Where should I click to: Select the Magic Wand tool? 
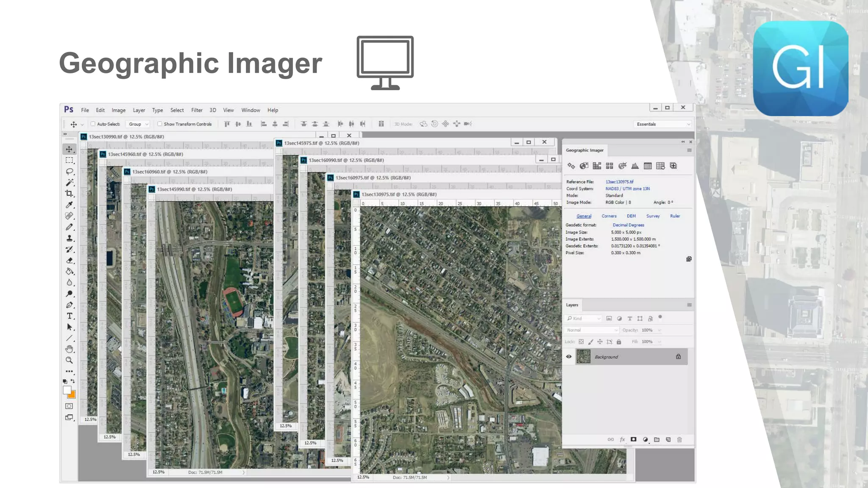70,183
